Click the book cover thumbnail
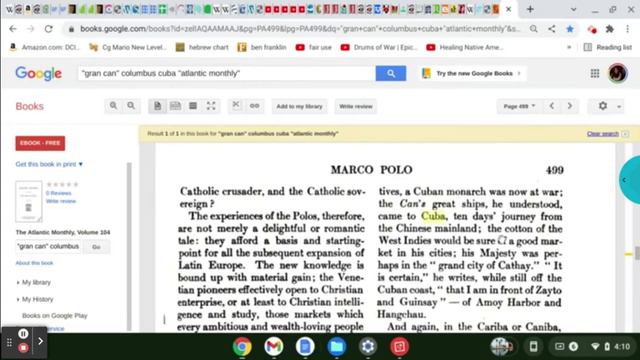The image size is (640, 360). [x=29, y=201]
